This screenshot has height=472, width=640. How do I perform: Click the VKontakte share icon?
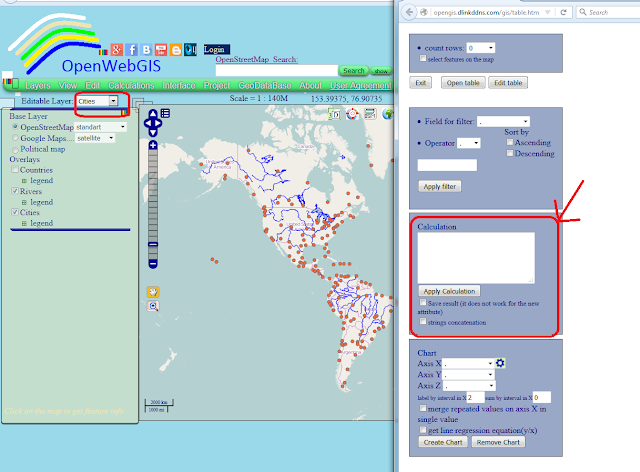point(146,50)
